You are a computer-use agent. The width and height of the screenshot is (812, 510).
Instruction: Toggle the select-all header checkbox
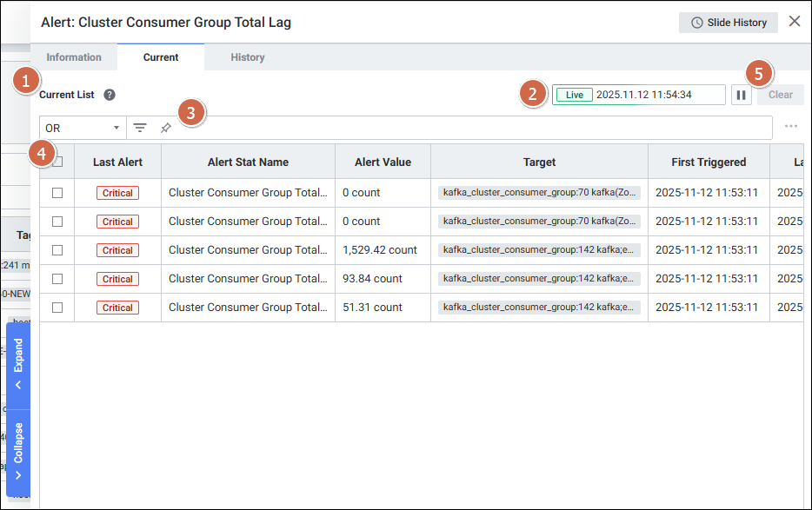pos(57,162)
